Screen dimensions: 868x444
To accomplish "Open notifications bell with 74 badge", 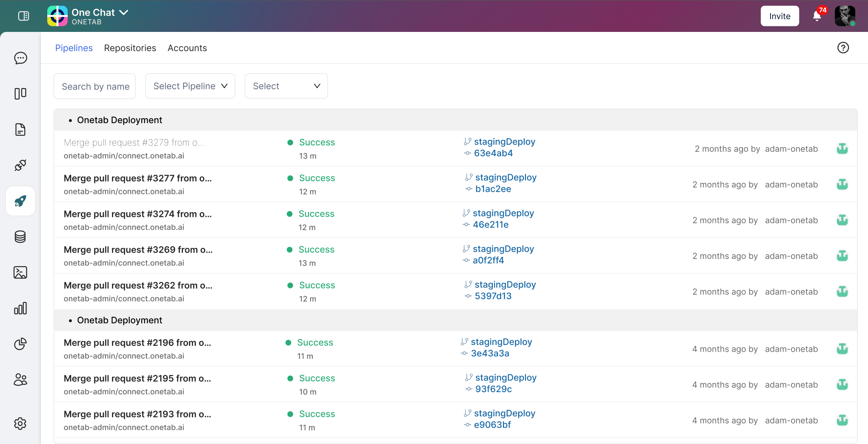I will click(817, 15).
